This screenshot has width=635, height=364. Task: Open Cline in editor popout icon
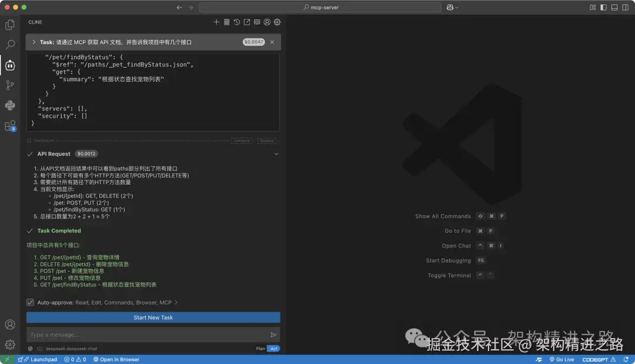pos(247,22)
